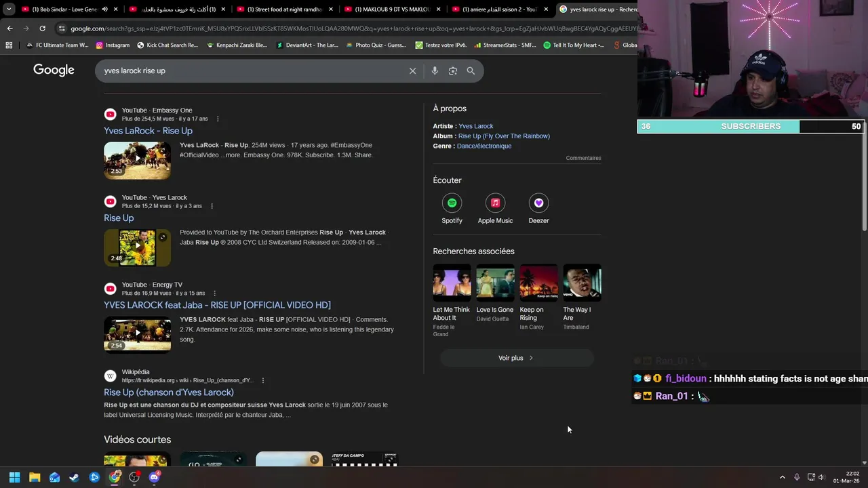Click the Commentaires feedback link
The width and height of the screenshot is (868, 488).
point(583,158)
